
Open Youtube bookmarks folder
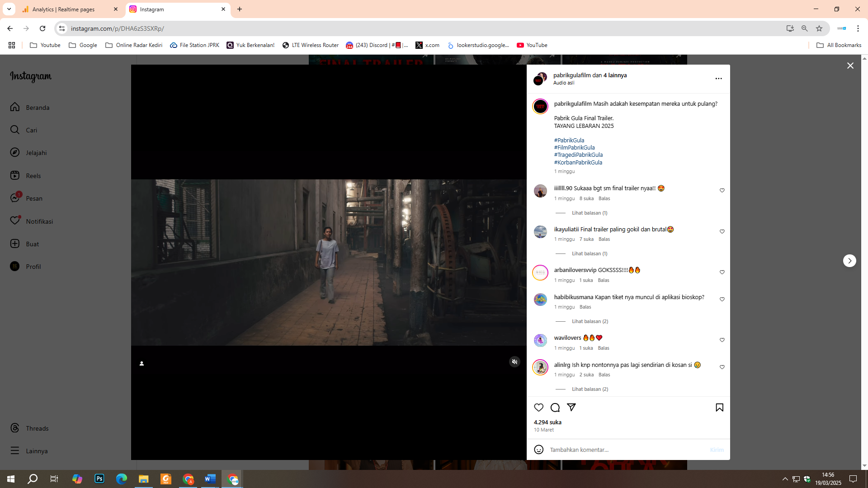point(45,45)
